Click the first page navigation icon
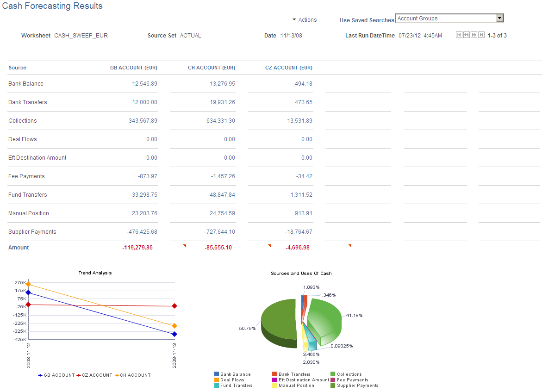Image resolution: width=542 pixels, height=392 pixels. [x=459, y=35]
